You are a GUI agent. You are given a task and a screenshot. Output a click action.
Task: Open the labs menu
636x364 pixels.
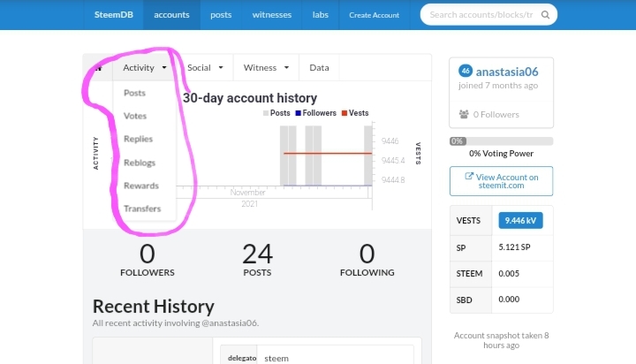pos(321,15)
